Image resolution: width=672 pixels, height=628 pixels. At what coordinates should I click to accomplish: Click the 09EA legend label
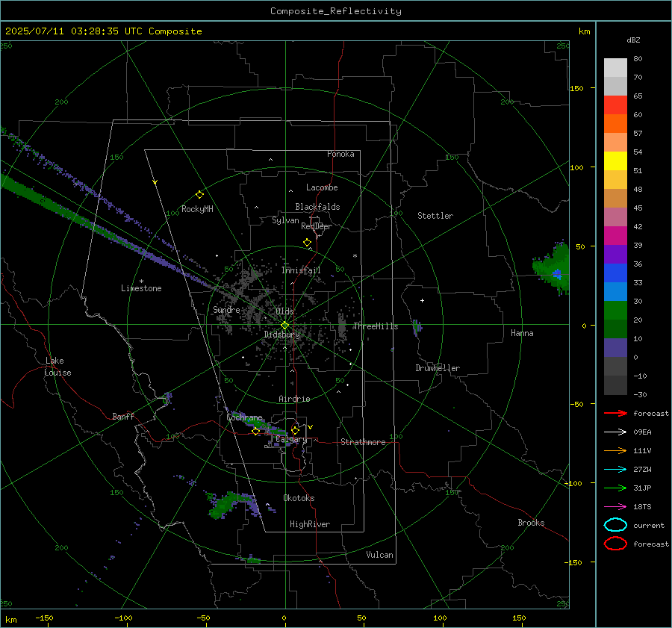point(642,432)
